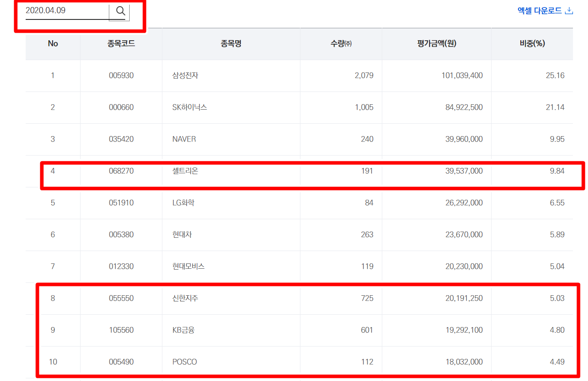Click the 비중(%) column header
Screen dimensions: 588x381
(x=532, y=43)
